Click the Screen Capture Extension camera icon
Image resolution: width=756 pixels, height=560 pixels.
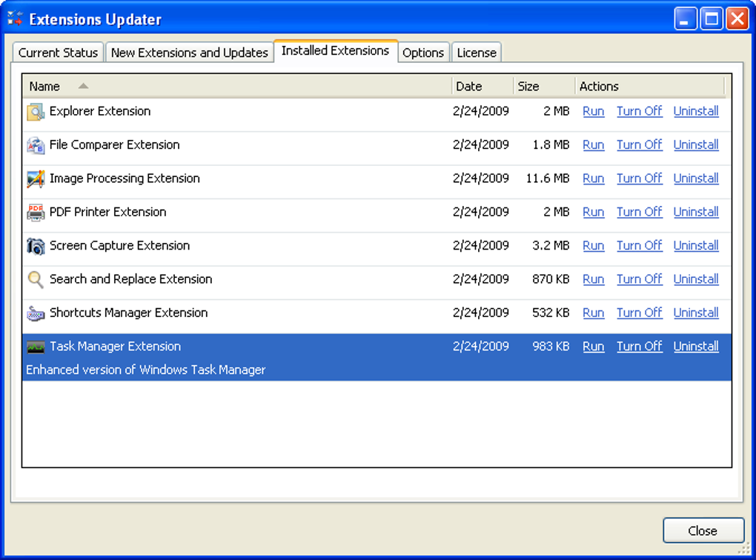click(36, 245)
